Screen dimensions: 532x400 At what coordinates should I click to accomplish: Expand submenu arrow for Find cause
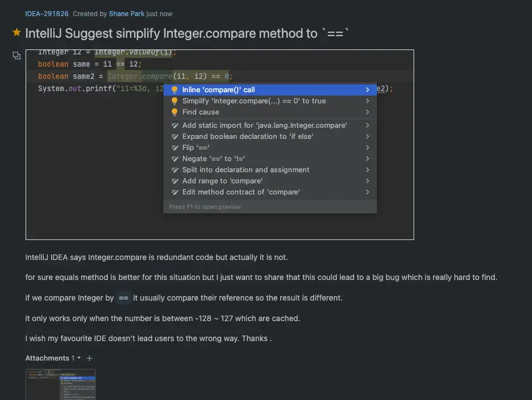(x=367, y=112)
